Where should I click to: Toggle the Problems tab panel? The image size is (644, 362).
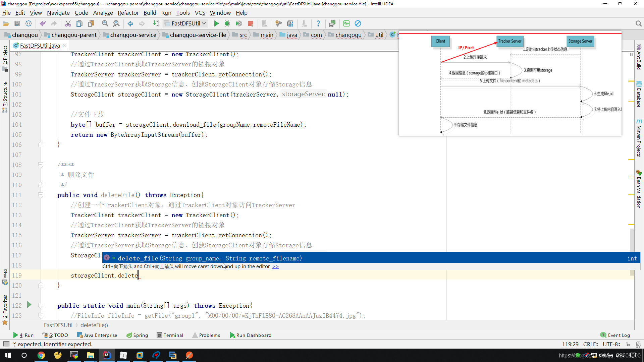click(x=210, y=335)
